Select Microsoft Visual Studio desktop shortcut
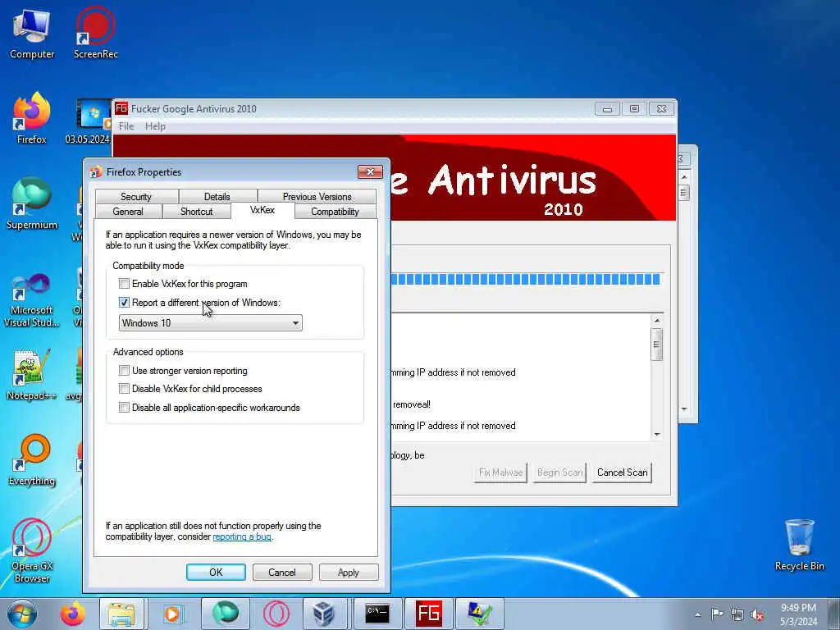This screenshot has height=630, width=840. (x=32, y=300)
